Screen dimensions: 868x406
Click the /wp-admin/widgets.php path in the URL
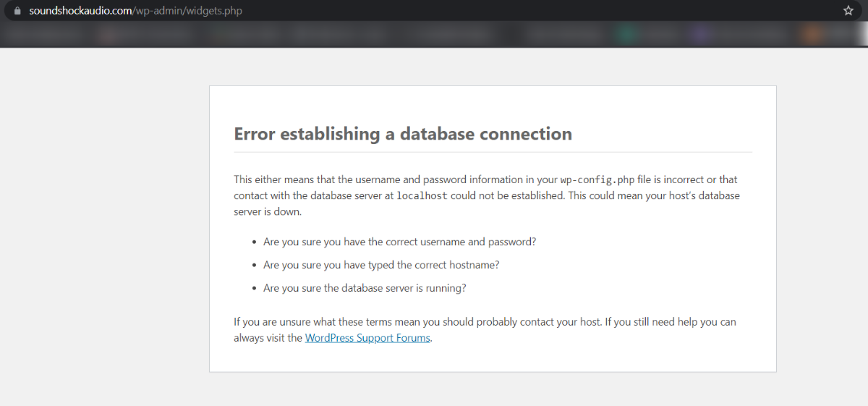pyautogui.click(x=187, y=11)
